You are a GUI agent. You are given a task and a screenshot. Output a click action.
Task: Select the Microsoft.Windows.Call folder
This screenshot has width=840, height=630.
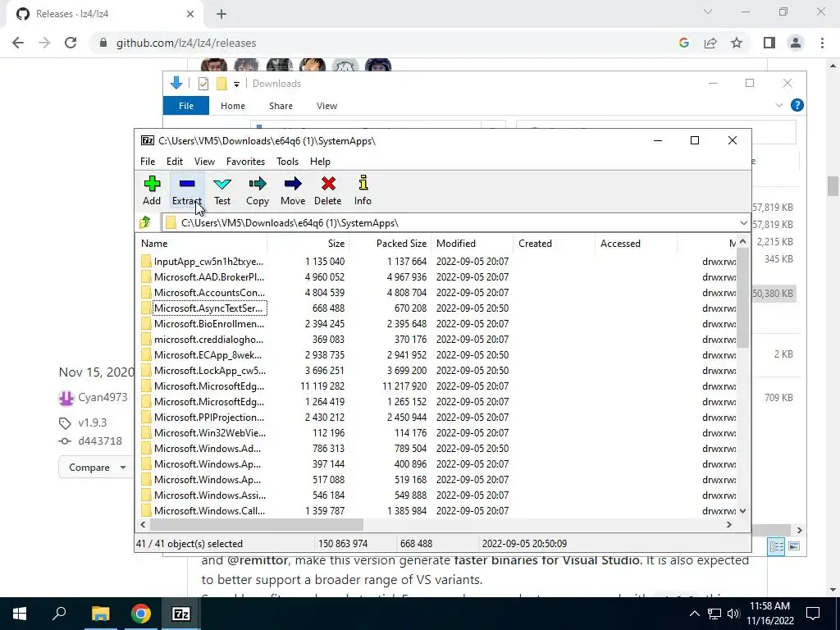[209, 510]
